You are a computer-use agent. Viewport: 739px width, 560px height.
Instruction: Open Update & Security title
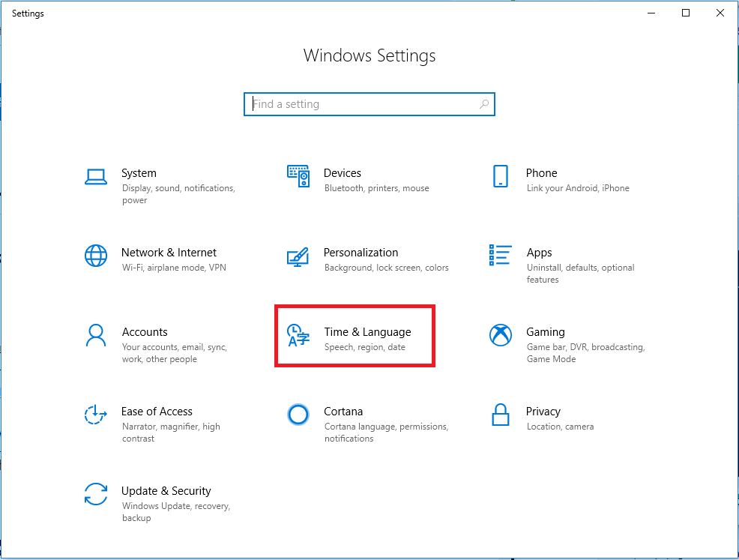[166, 491]
